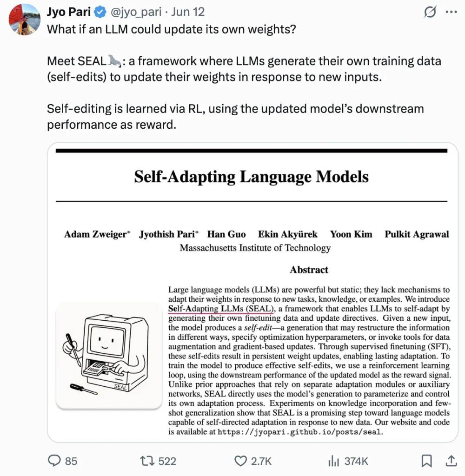The image size is (465, 476).
Task: Click the 2.7K likes count
Action: tap(261, 461)
